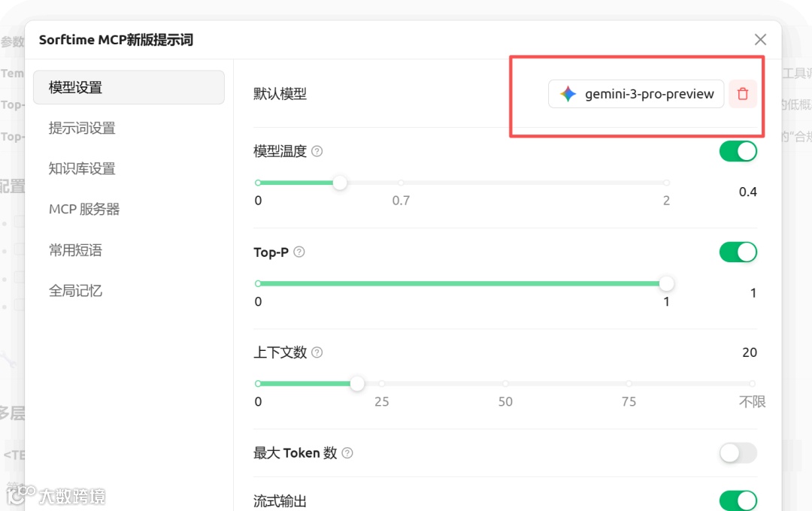
Task: Set context slider to 25 mark
Action: pyautogui.click(x=382, y=384)
